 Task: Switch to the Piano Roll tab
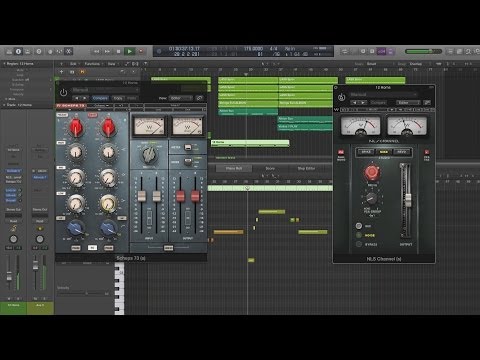(234, 168)
